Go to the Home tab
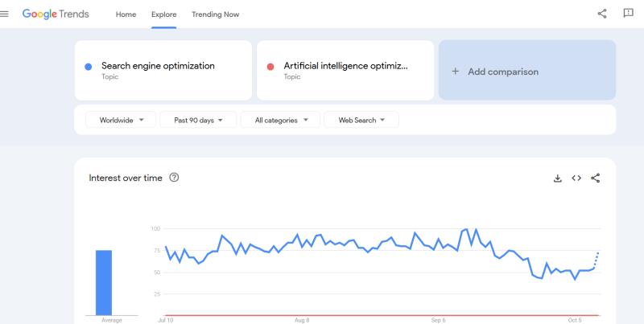 [126, 14]
